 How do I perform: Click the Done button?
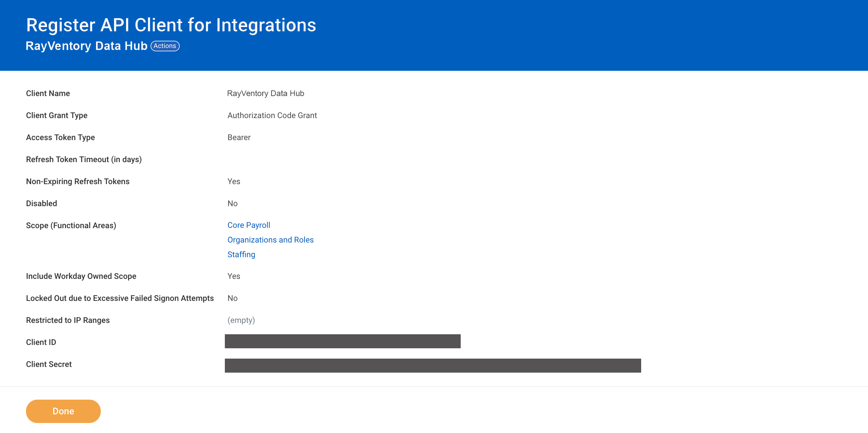(63, 411)
